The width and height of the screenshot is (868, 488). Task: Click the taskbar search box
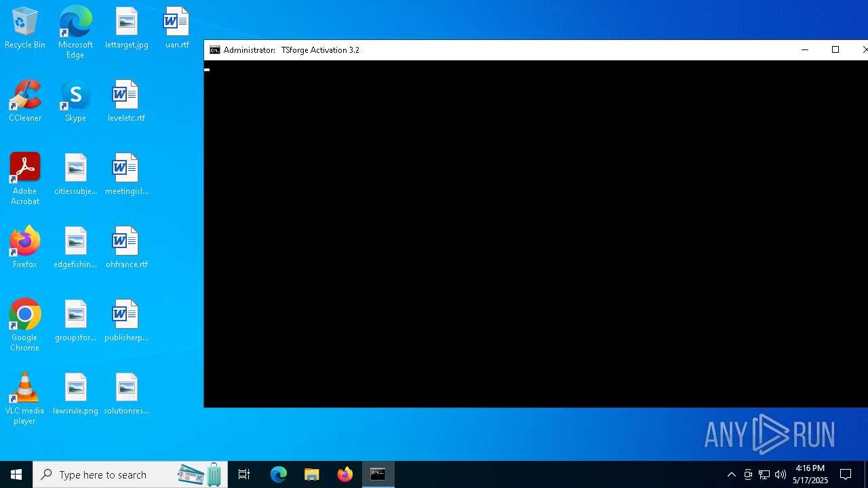130,474
